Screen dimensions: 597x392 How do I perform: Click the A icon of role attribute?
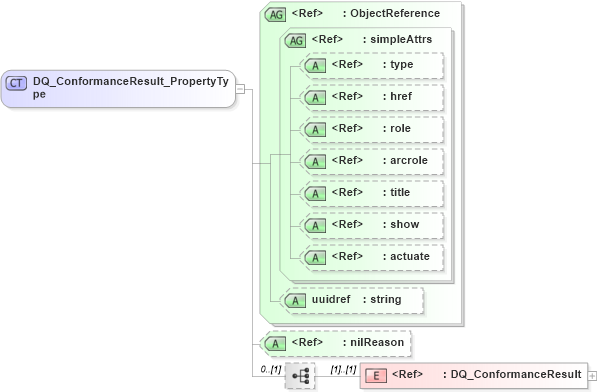(315, 130)
